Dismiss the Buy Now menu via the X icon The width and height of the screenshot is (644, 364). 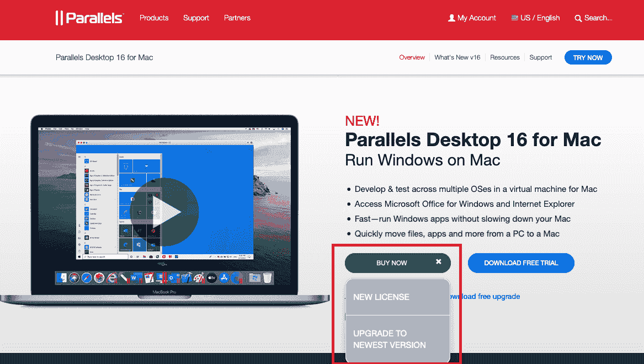(438, 261)
